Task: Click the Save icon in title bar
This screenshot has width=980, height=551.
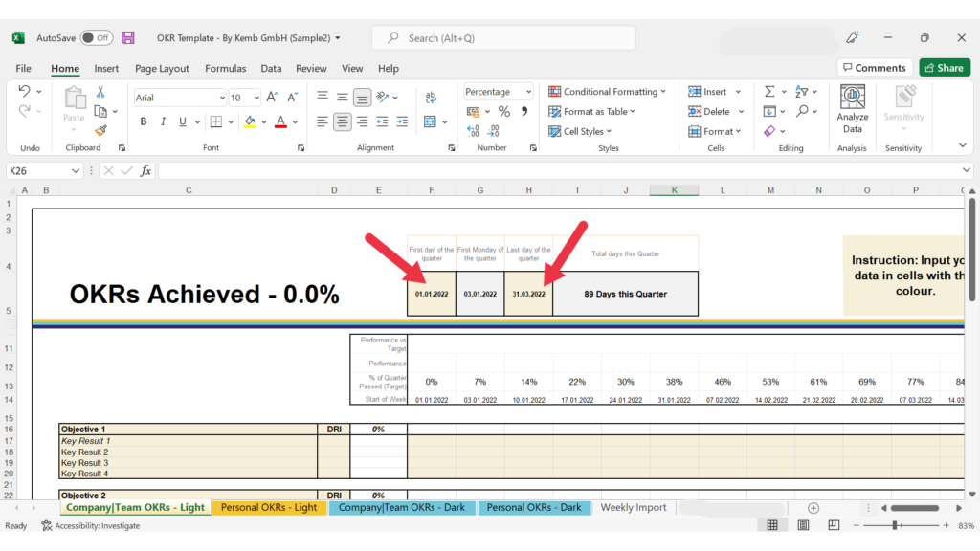Action: [128, 38]
